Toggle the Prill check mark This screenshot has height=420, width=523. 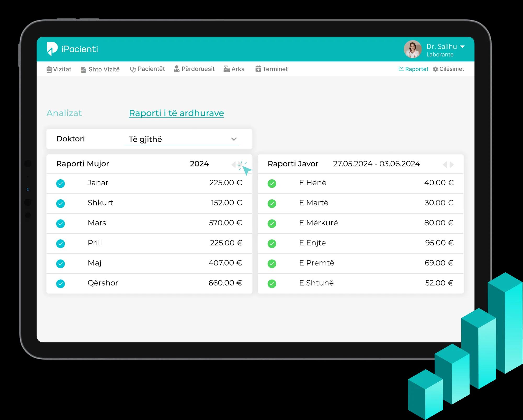60,244
